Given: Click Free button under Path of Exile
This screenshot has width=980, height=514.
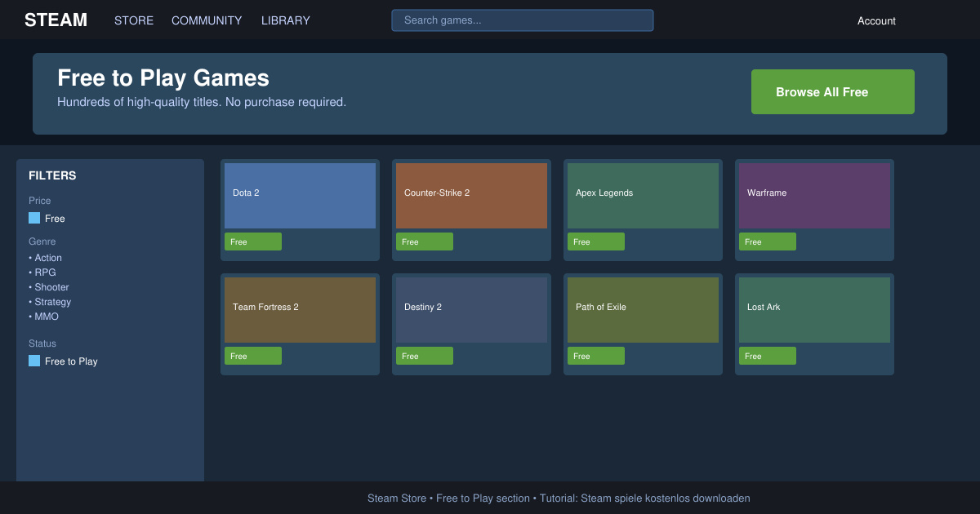Looking at the screenshot, I should pyautogui.click(x=596, y=356).
